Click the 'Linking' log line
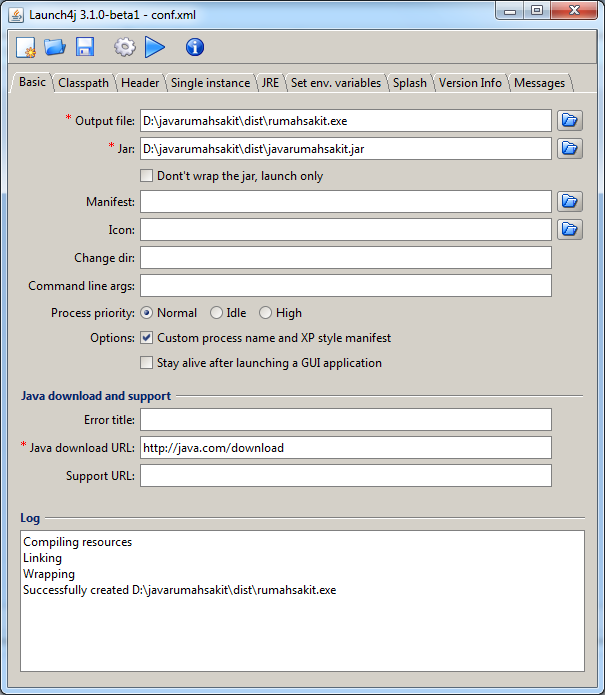This screenshot has width=605, height=695. 43,558
